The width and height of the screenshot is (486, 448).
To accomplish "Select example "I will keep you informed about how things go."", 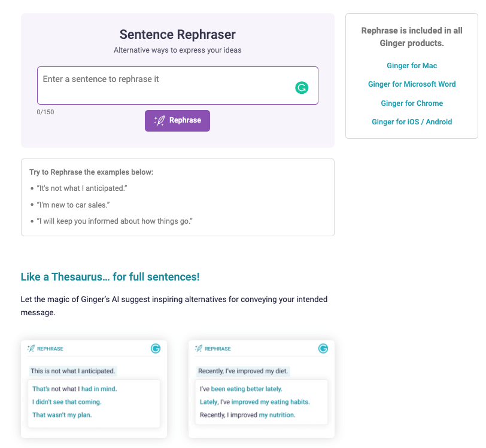I will tap(115, 221).
